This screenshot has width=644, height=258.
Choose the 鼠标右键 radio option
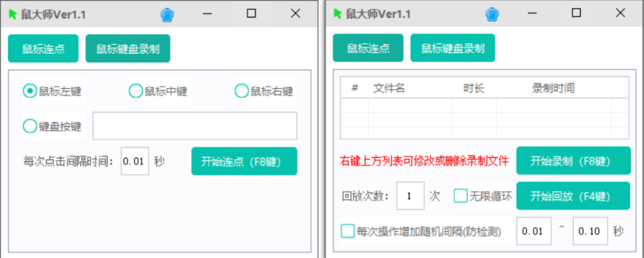tap(241, 91)
